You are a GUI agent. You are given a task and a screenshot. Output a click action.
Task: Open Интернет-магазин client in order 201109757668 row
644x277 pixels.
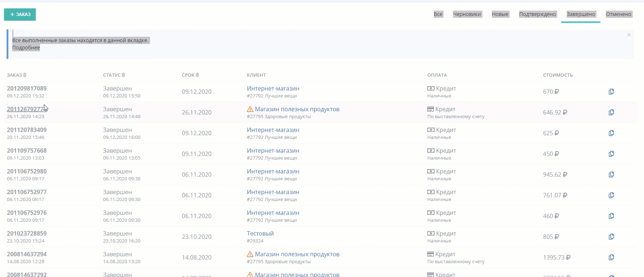[273, 150]
